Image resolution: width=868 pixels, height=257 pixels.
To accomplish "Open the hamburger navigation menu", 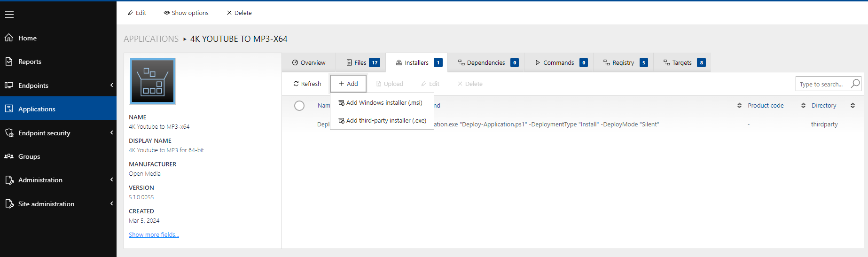I will pos(9,15).
